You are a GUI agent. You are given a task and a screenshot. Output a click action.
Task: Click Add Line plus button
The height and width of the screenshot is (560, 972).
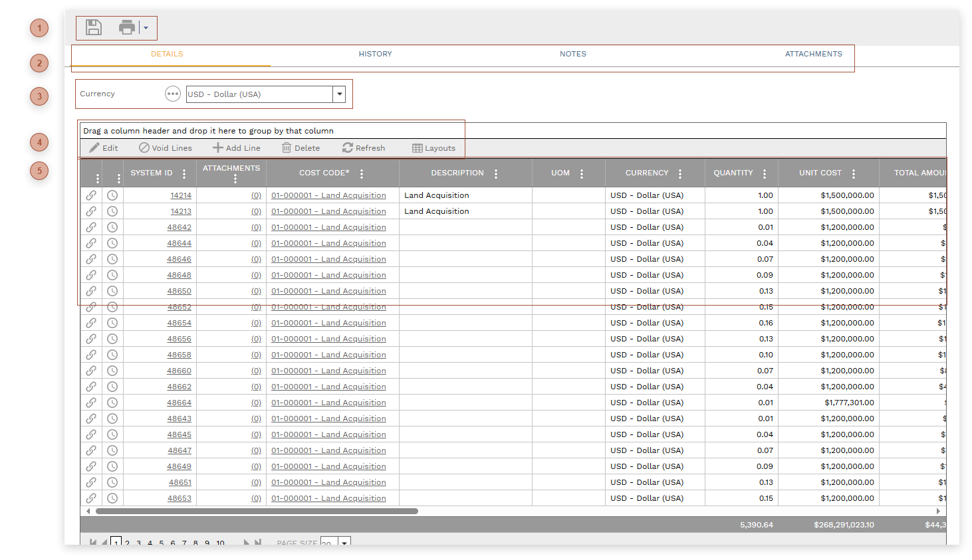pos(237,148)
